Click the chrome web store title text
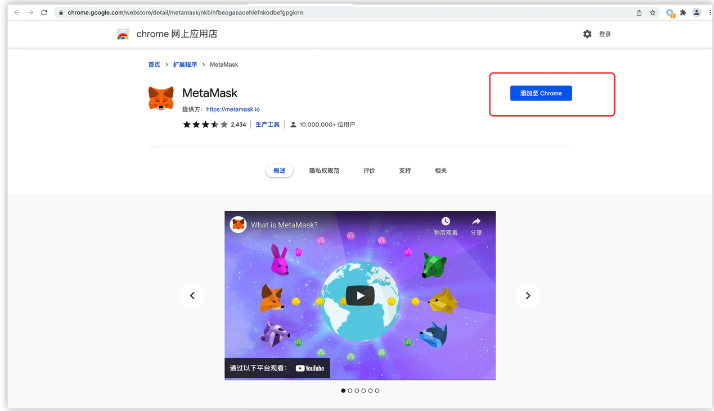 tap(177, 34)
